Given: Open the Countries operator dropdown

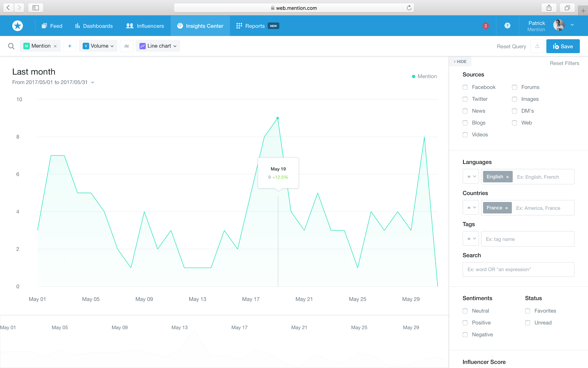Looking at the screenshot, I should 471,208.
